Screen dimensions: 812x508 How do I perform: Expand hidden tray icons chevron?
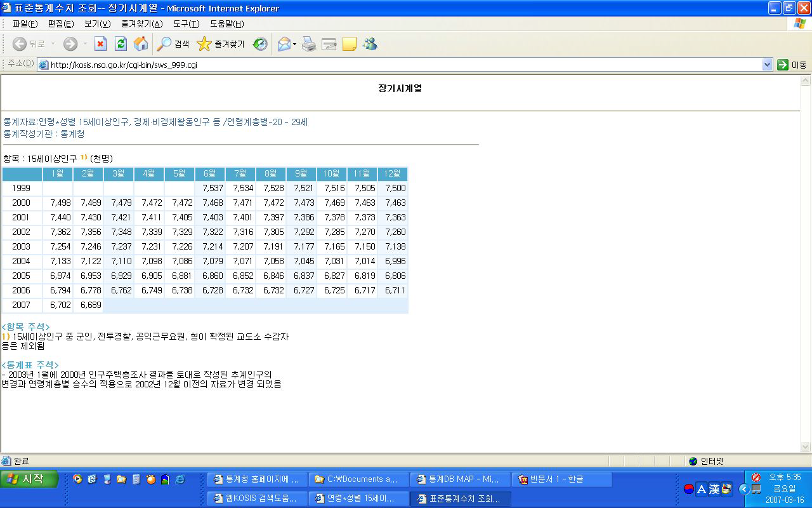pos(744,489)
